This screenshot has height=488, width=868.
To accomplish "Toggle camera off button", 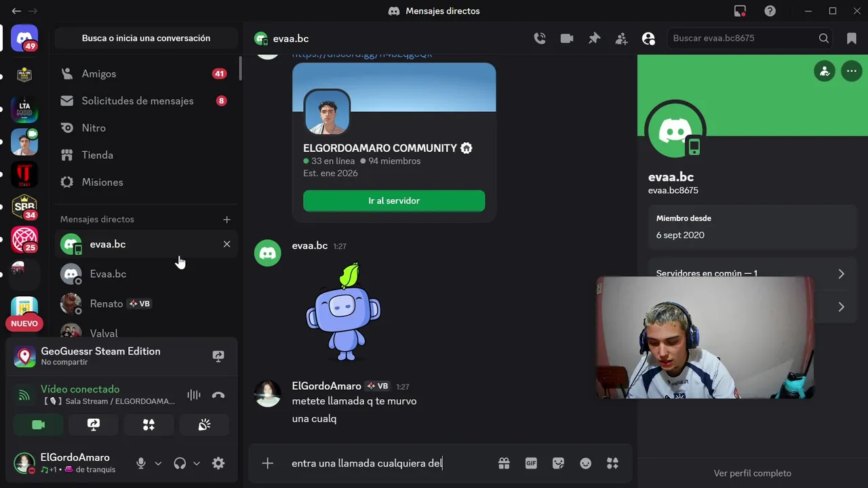I will [39, 425].
